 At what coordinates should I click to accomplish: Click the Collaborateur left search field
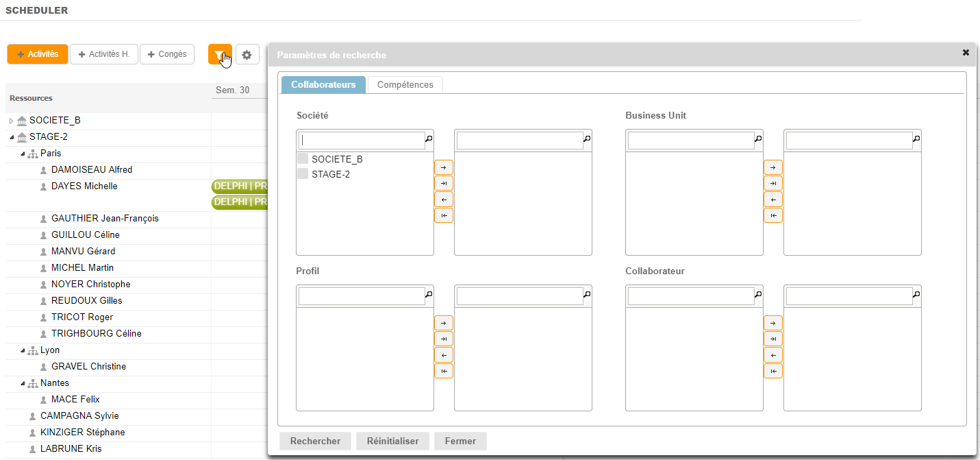pyautogui.click(x=690, y=296)
